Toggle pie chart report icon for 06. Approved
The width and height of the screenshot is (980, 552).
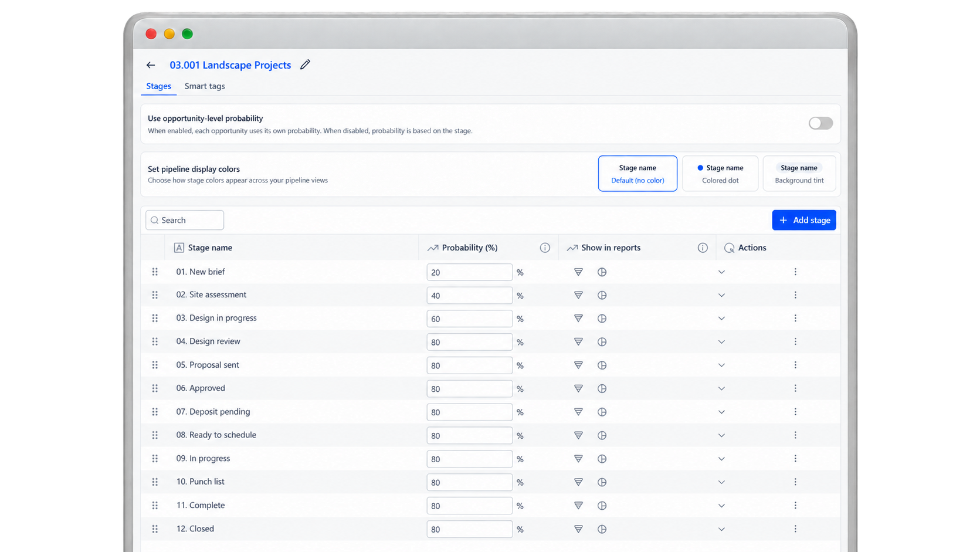(602, 388)
